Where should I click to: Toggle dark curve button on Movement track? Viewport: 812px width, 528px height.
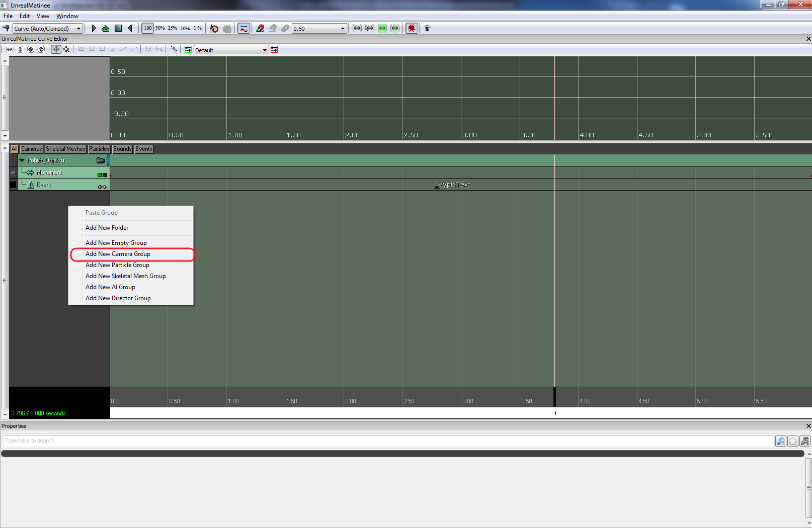tap(105, 175)
